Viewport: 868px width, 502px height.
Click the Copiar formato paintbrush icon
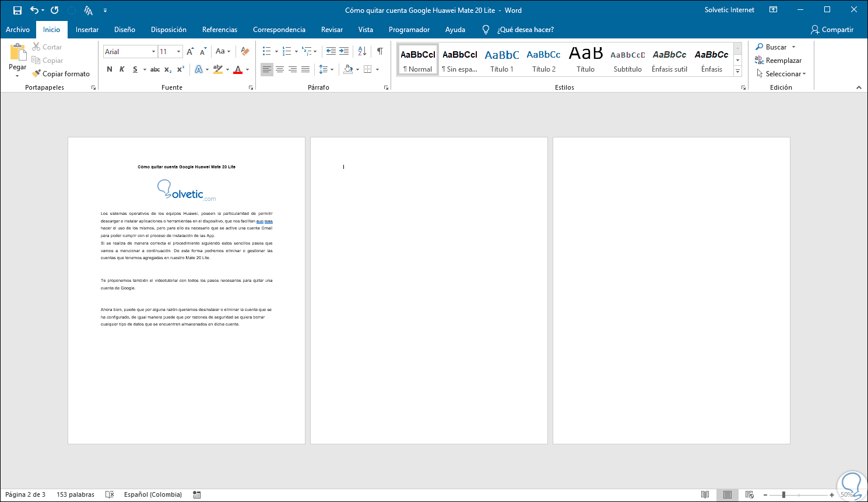[36, 74]
